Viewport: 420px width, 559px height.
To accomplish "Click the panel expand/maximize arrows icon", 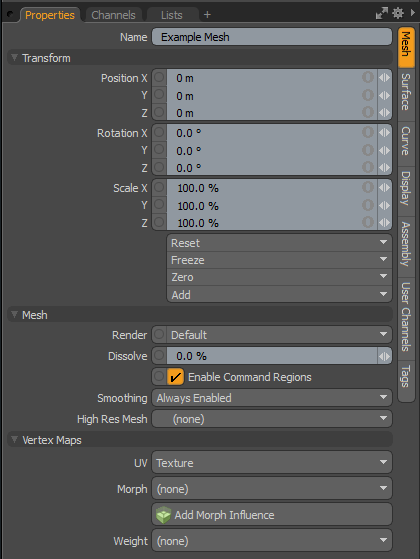I will 381,14.
